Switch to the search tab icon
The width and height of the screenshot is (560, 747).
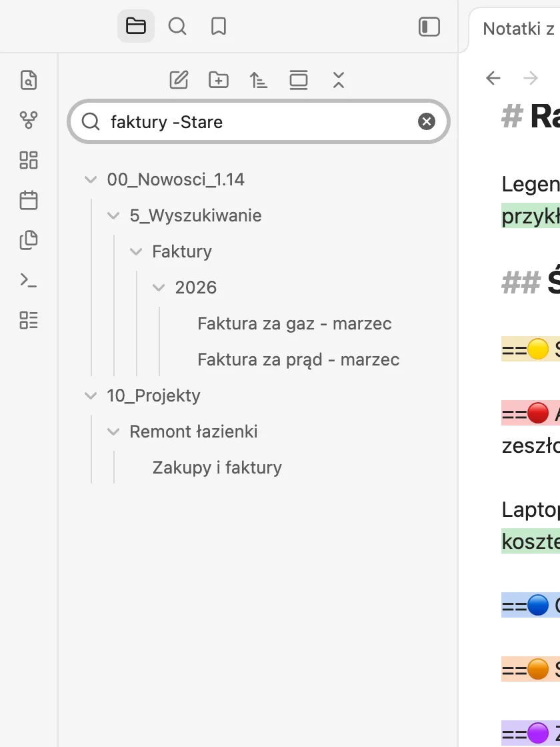pos(177,26)
